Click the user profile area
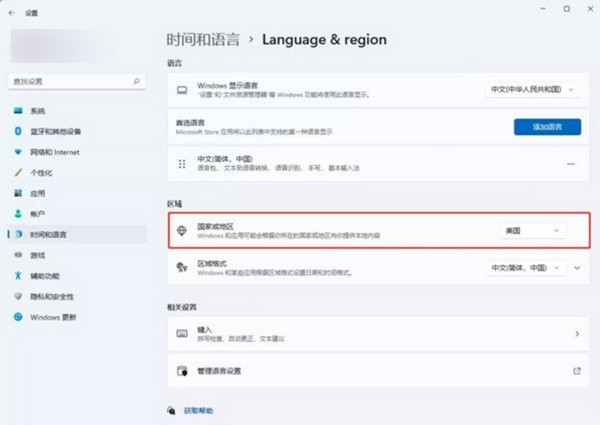Image resolution: width=600 pixels, height=425 pixels. coord(62,46)
